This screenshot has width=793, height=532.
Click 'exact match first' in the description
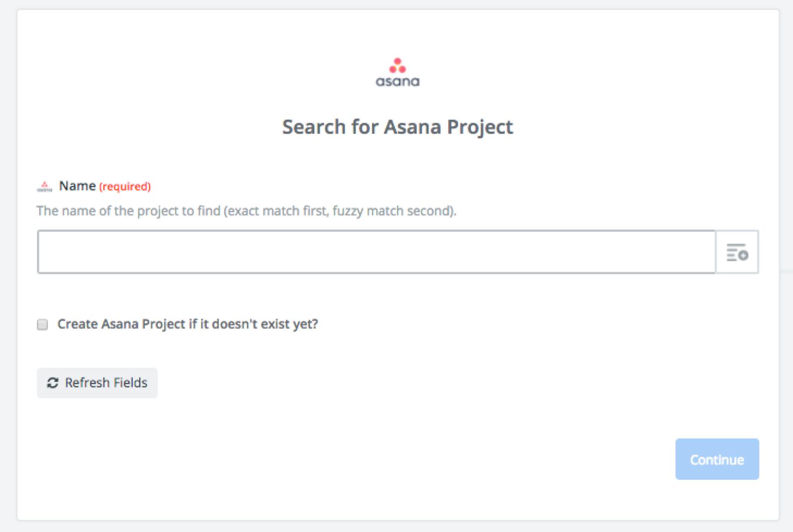coord(277,211)
